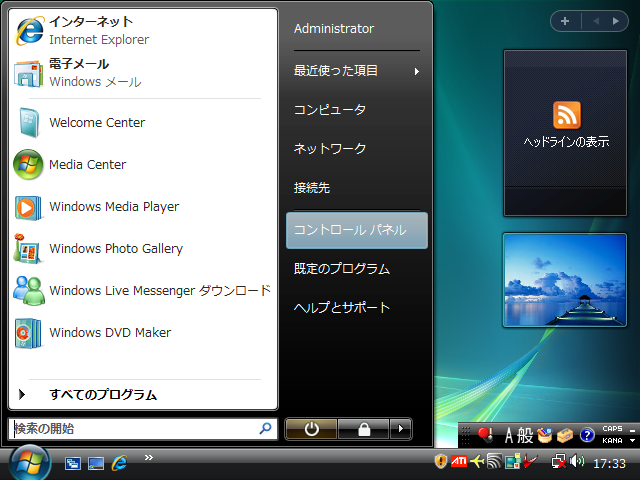The image size is (640, 480).
Task: Click the security shield tray icon
Action: (x=441, y=462)
